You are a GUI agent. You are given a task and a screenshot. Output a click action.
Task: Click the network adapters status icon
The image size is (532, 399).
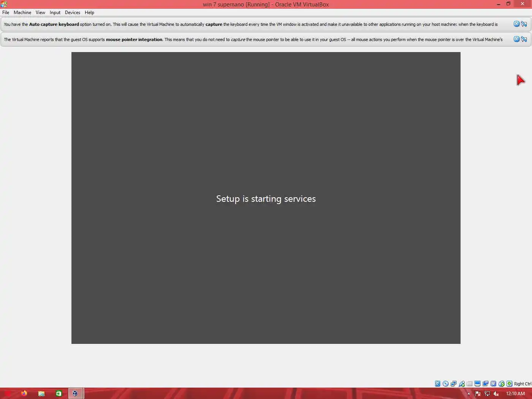[x=453, y=384]
